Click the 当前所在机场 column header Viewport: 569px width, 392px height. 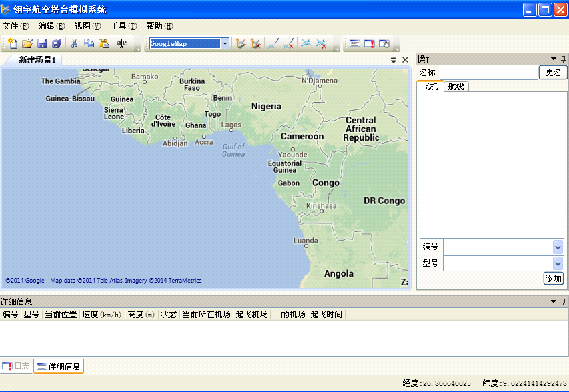206,315
